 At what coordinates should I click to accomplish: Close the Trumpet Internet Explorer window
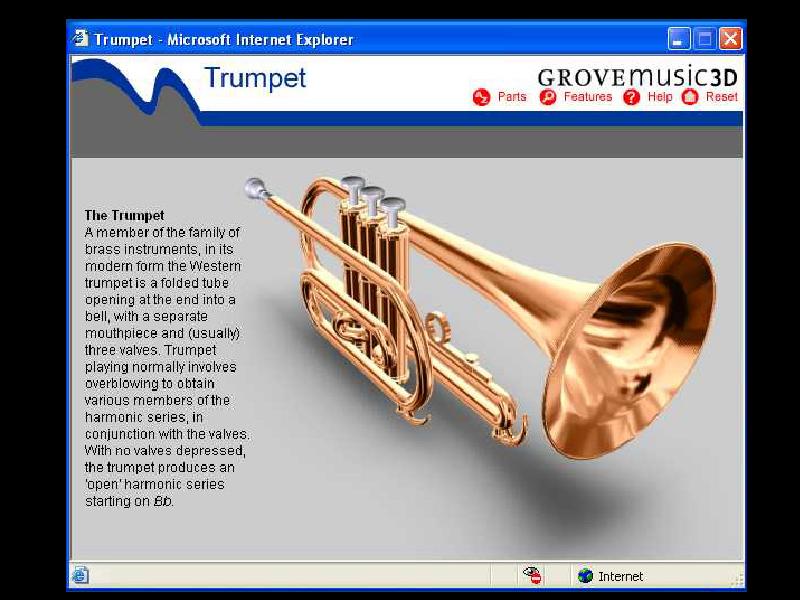coord(731,39)
